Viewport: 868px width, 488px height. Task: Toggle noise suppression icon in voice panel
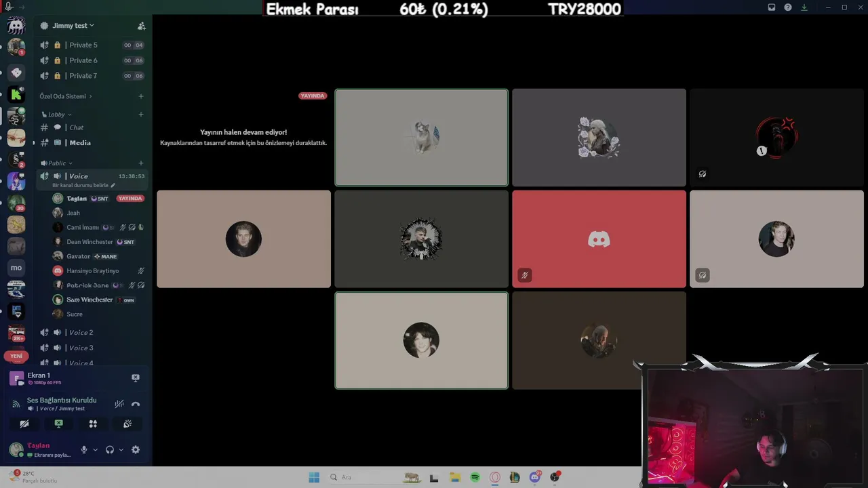coord(119,404)
